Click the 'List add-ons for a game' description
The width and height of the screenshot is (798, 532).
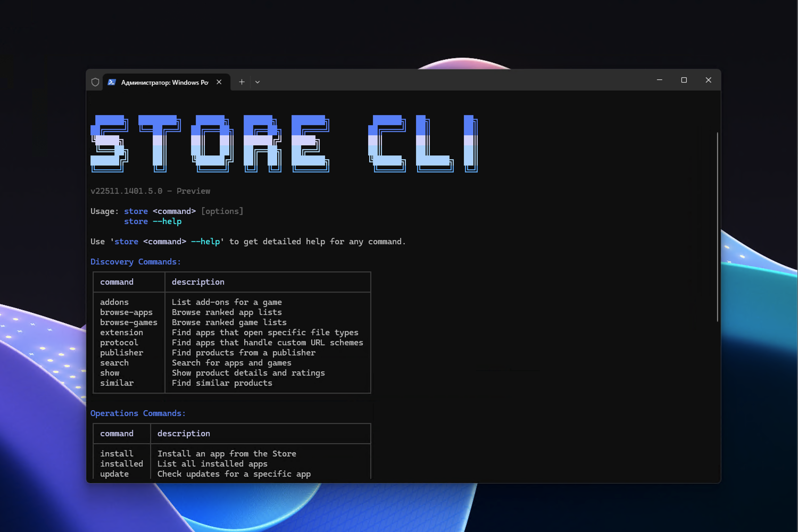point(227,302)
